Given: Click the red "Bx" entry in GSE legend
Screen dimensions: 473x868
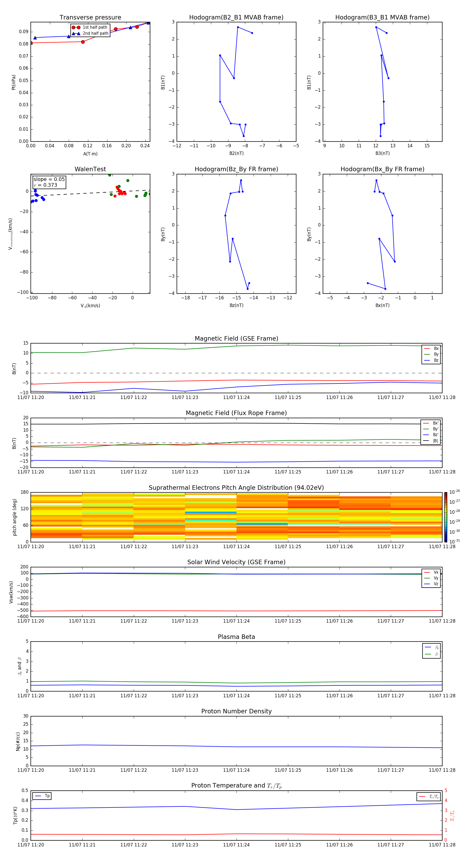Looking at the screenshot, I should [x=431, y=349].
